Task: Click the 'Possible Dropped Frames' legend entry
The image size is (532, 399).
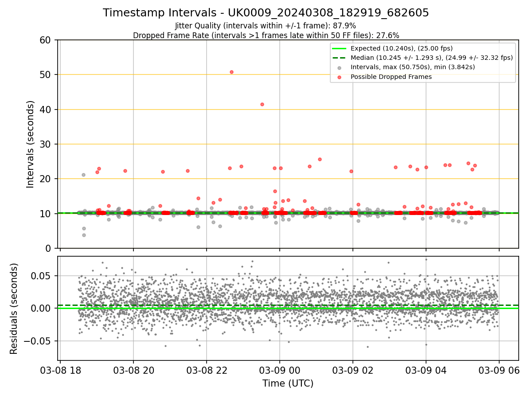Action: (x=391, y=77)
